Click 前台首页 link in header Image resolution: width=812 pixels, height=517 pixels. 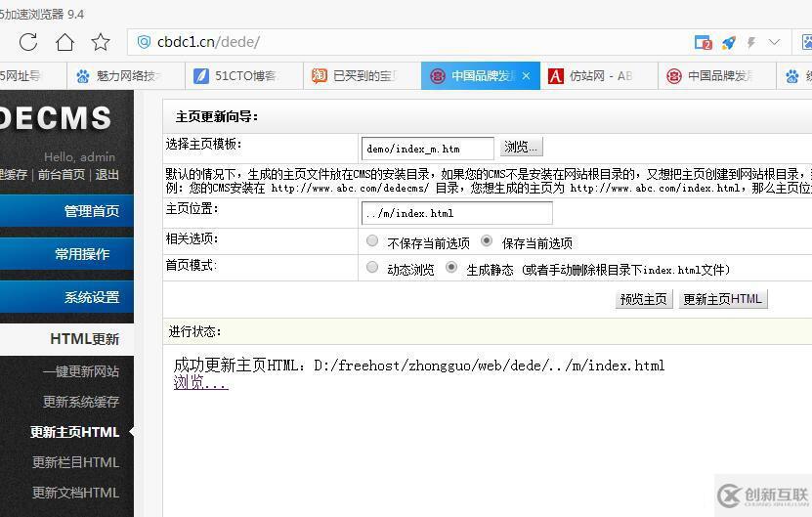[x=62, y=175]
